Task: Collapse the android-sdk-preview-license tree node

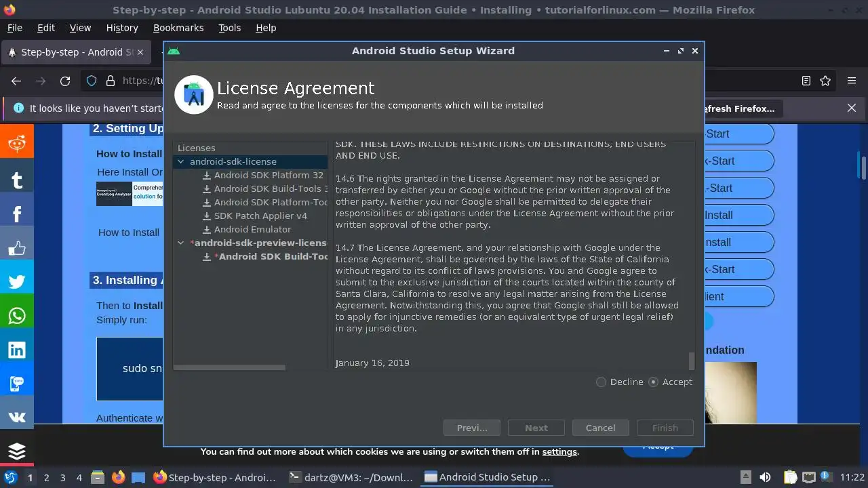Action: pos(181,243)
